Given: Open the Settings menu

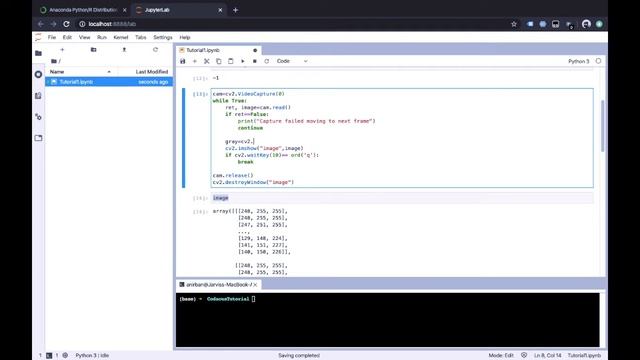Looking at the screenshot, I should [163, 37].
